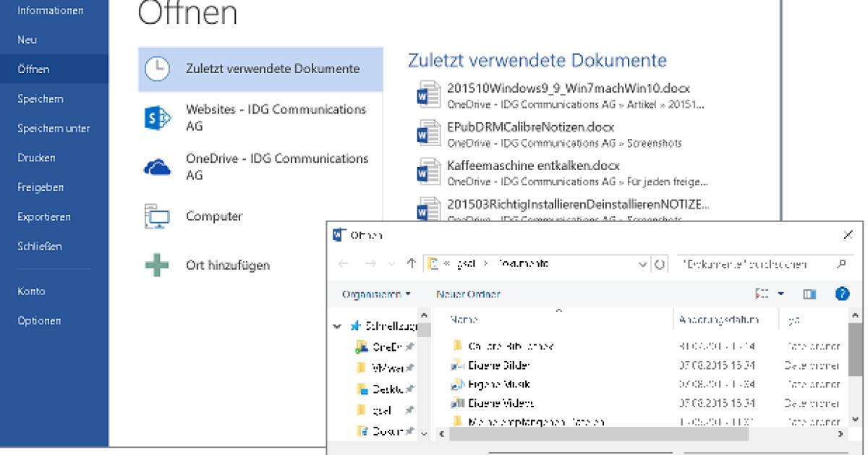Select Informationen in the backstage menu
The image size is (868, 455).
[x=50, y=11]
